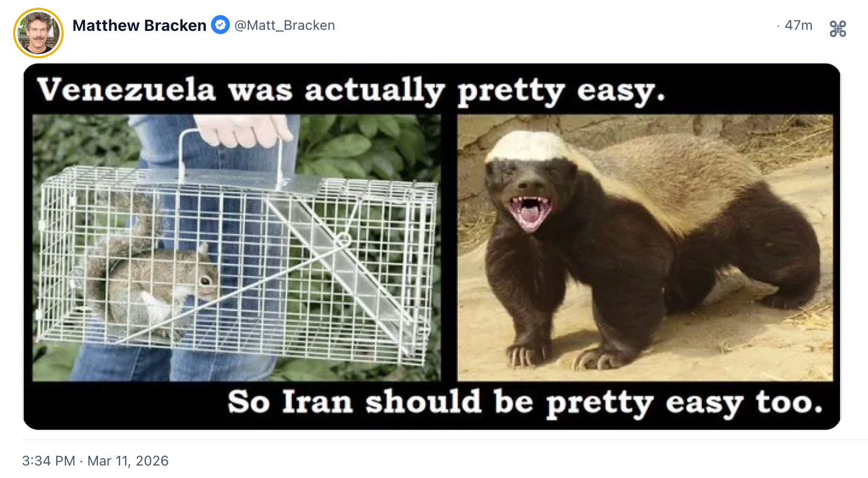Click the blue jeans below the cage
This screenshot has height=478, width=868.
pos(174,364)
